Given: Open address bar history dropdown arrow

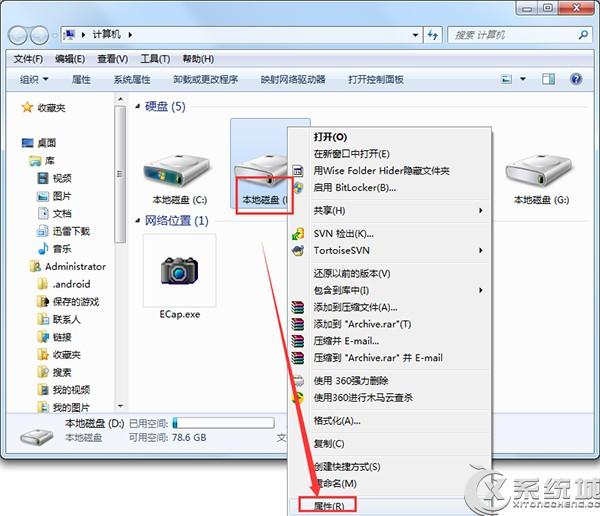Looking at the screenshot, I should tap(415, 35).
